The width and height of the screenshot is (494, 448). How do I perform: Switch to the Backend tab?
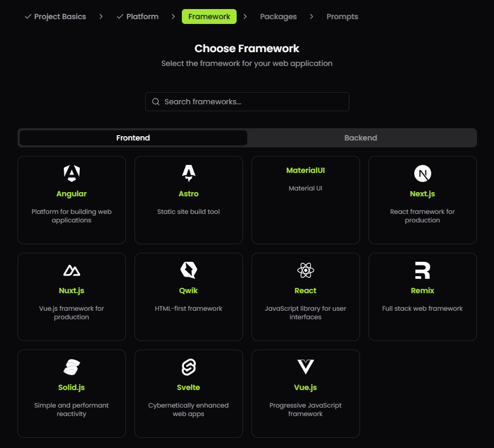(361, 138)
